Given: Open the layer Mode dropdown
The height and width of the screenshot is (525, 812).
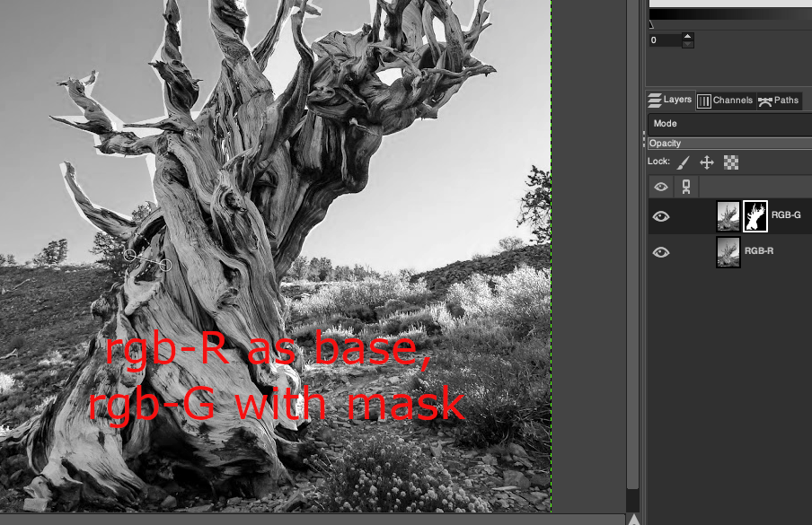Looking at the screenshot, I should [729, 124].
